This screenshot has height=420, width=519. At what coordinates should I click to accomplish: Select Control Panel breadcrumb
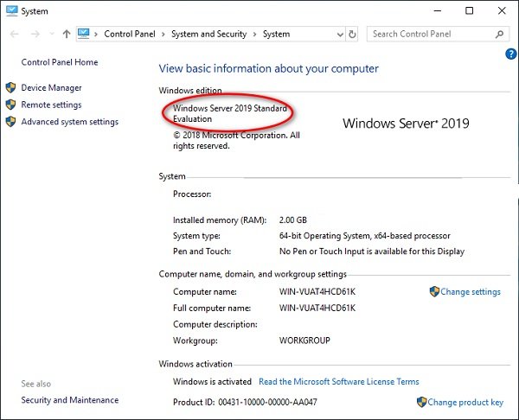click(x=130, y=34)
